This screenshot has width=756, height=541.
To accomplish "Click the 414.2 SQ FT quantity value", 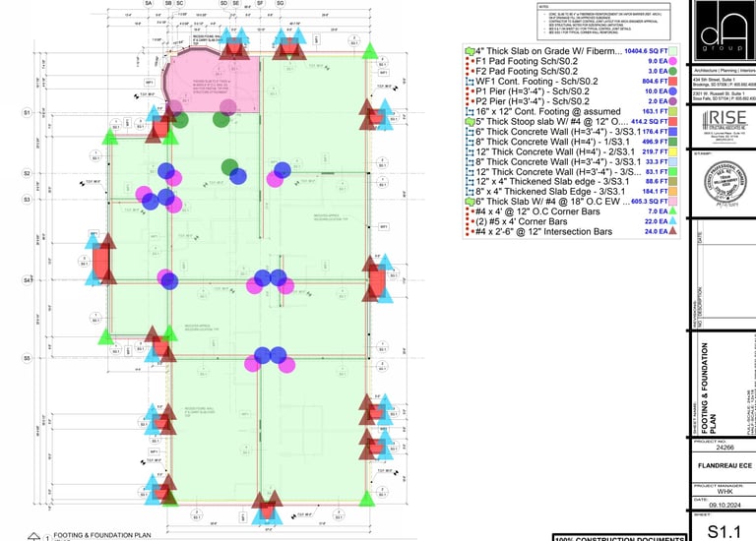I will click(x=650, y=121).
